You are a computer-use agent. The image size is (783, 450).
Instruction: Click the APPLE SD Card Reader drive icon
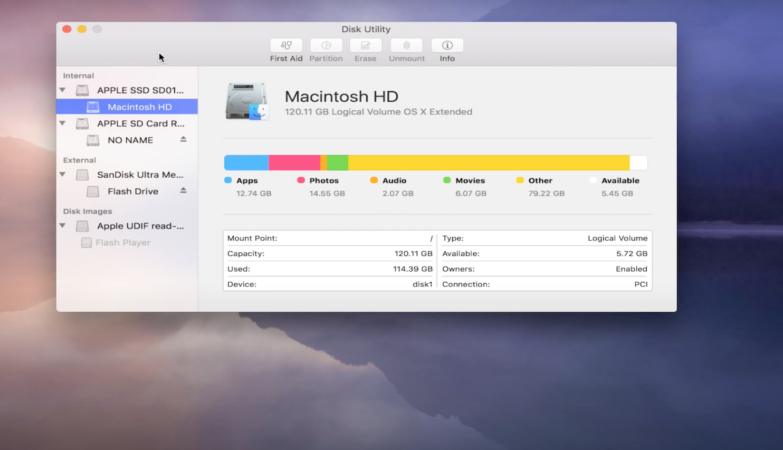82,123
